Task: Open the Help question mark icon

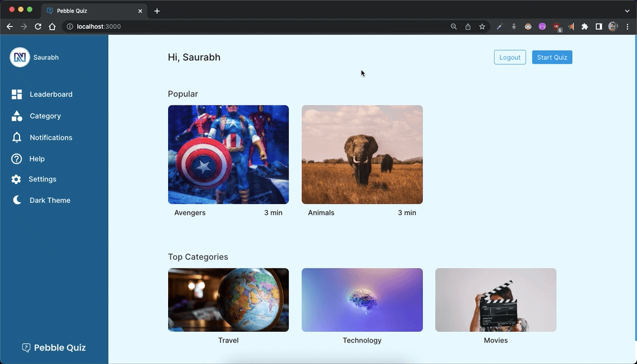Action: point(17,159)
